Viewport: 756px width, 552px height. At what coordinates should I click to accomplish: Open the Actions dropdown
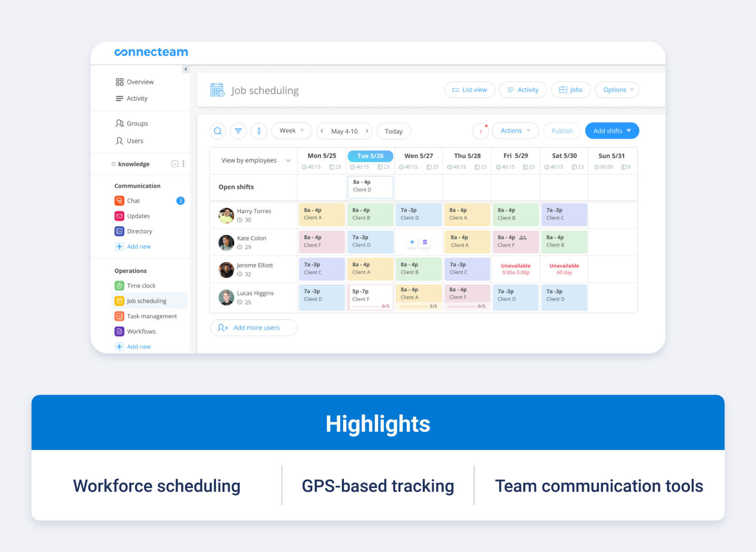[x=515, y=130]
